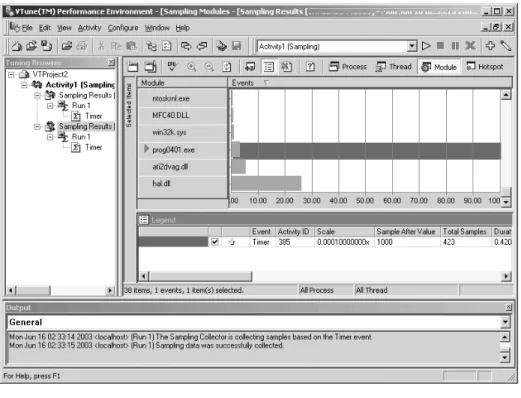Open the General output dropdown
The width and height of the screenshot is (521, 398).
click(x=505, y=322)
